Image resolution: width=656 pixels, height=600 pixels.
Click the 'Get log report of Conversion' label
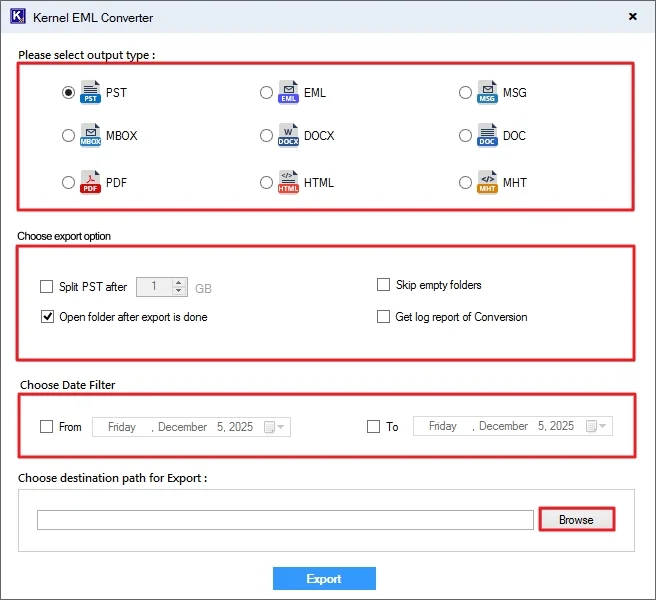tap(461, 317)
